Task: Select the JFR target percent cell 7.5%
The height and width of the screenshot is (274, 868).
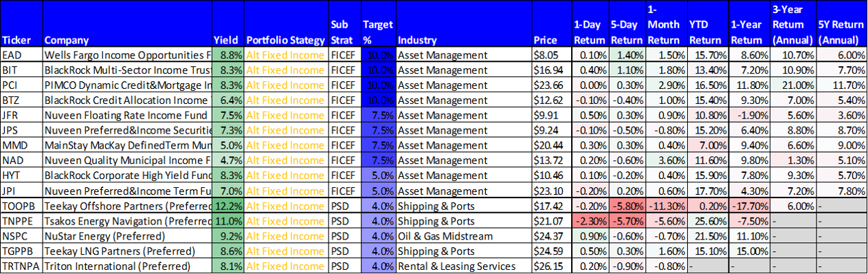Action: (378, 115)
